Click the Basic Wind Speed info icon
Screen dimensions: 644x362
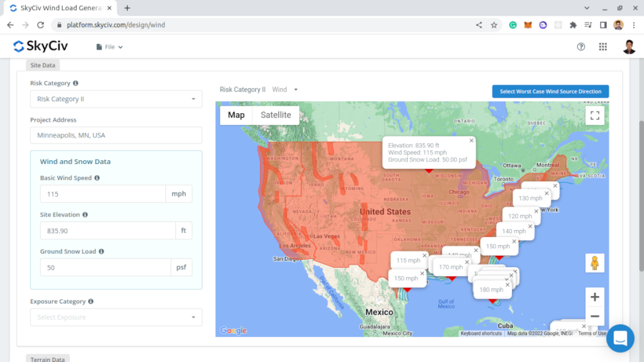click(x=97, y=178)
